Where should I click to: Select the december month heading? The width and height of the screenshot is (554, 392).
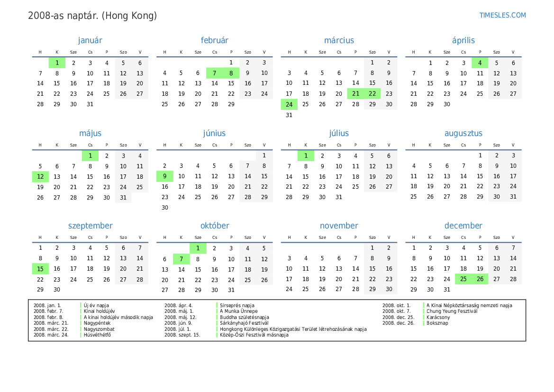tap(463, 226)
